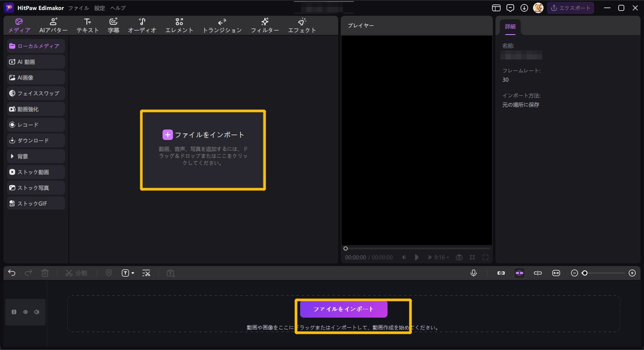This screenshot has height=350, width=644.
Task: Open the AI画像 section
Action: (36, 77)
